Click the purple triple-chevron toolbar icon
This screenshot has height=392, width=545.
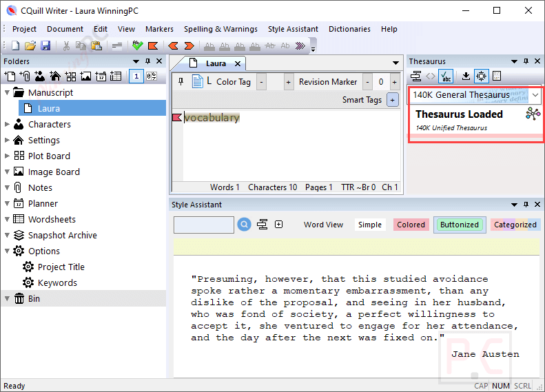(x=300, y=45)
